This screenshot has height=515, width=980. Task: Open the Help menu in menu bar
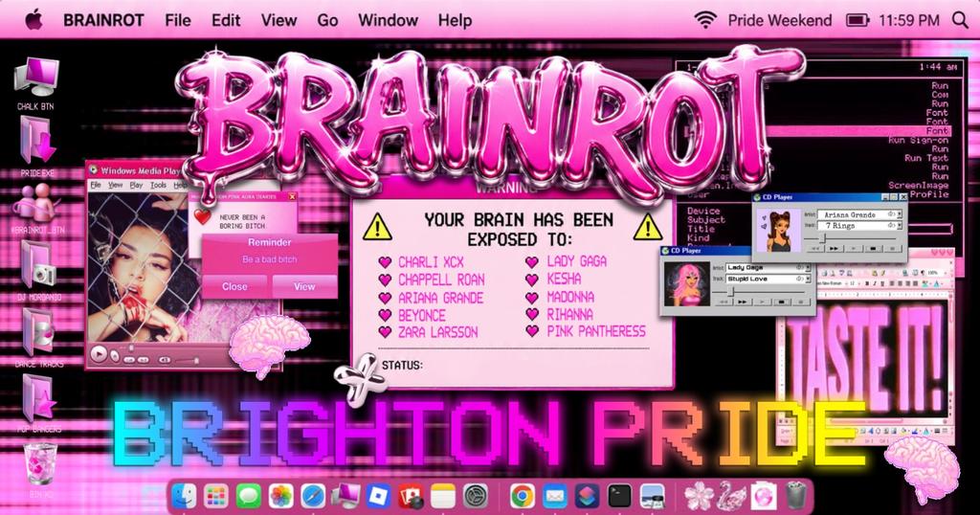click(x=455, y=20)
